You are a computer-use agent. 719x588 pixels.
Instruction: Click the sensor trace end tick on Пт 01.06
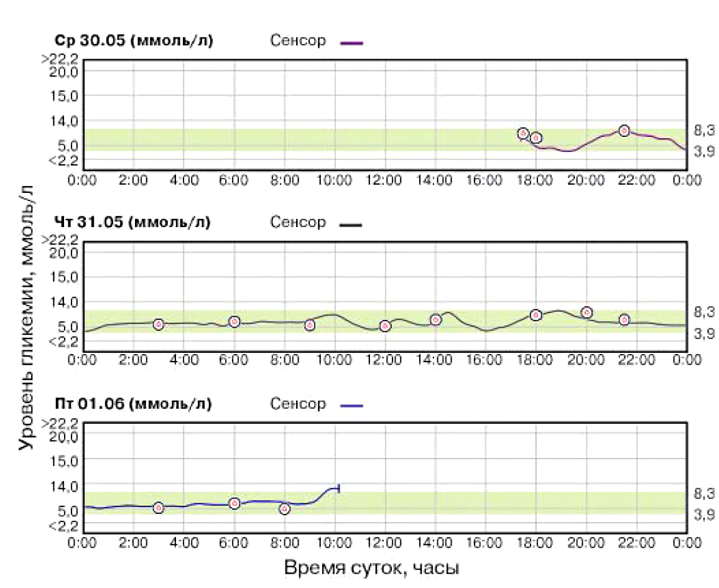tap(338, 488)
